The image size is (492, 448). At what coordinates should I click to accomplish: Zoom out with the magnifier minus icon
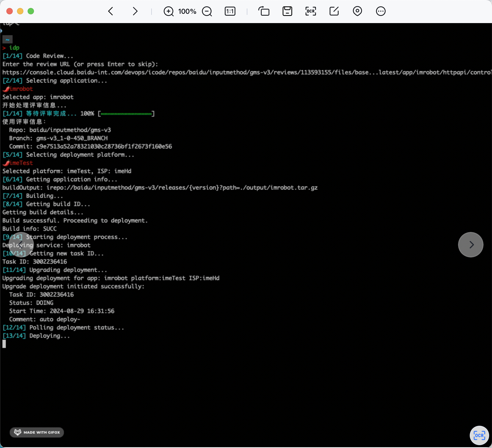click(207, 11)
